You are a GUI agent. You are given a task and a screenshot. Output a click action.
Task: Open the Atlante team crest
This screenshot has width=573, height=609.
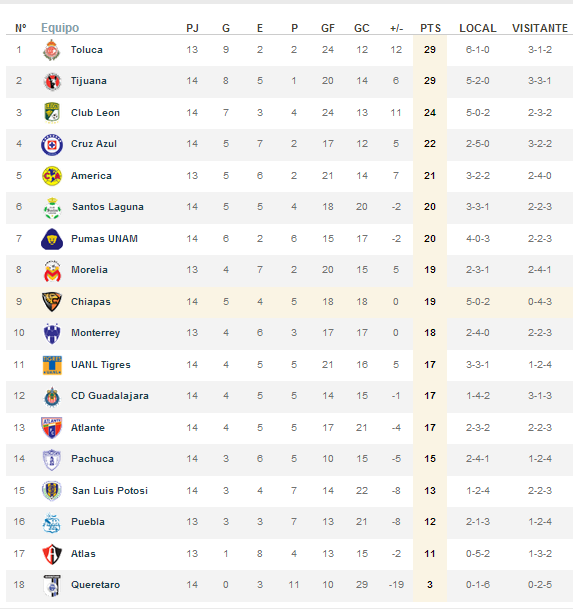[x=52, y=428]
